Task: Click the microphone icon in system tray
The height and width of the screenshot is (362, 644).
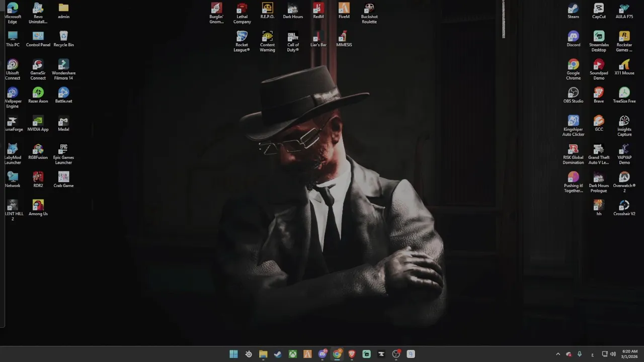Action: 579,354
